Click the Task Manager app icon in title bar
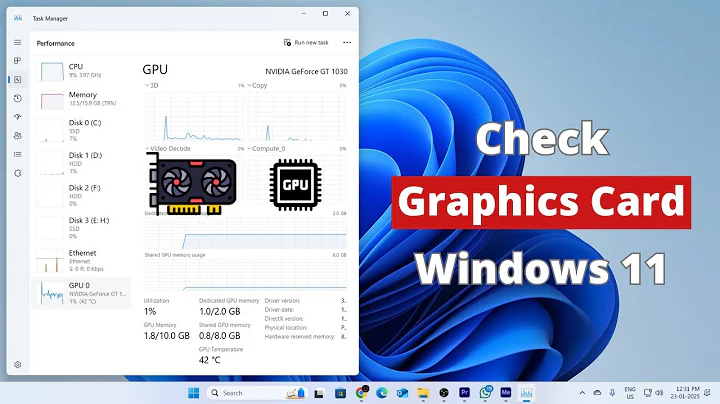Image resolution: width=720 pixels, height=404 pixels. [x=18, y=18]
